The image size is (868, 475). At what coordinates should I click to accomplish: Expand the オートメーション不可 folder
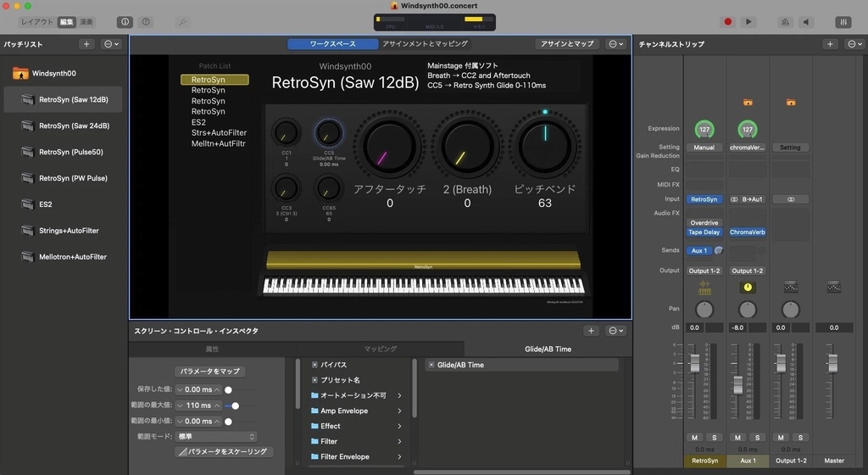399,395
